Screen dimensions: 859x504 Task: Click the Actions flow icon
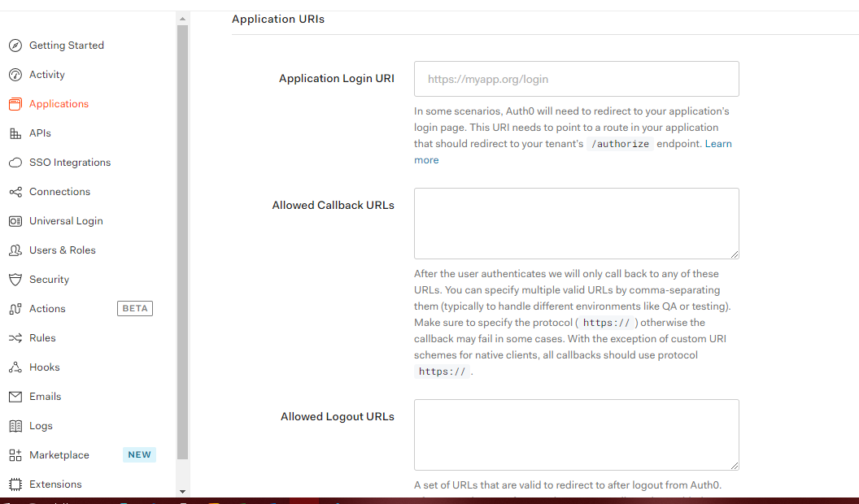15,309
